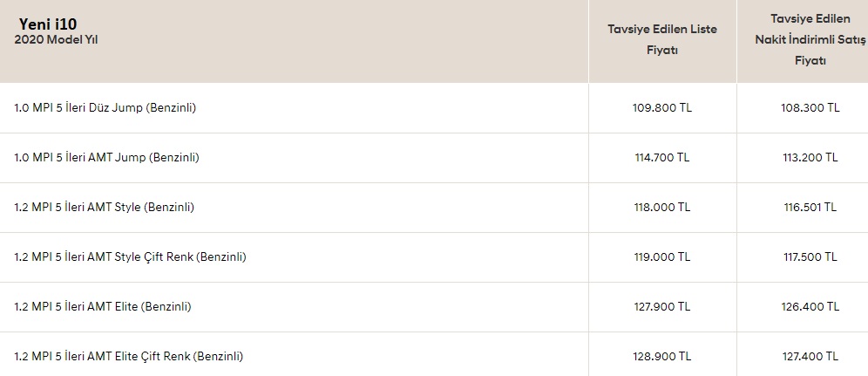Click the 114.700 TL list price
The height and width of the screenshot is (376, 868).
point(662,158)
